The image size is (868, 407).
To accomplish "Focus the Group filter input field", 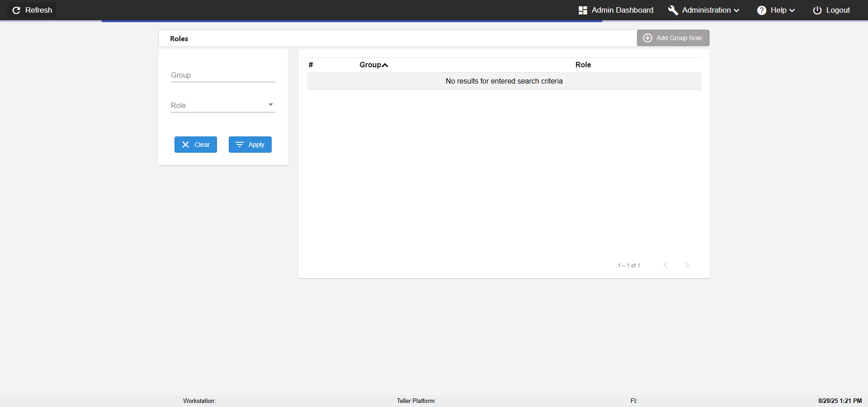I will (223, 75).
